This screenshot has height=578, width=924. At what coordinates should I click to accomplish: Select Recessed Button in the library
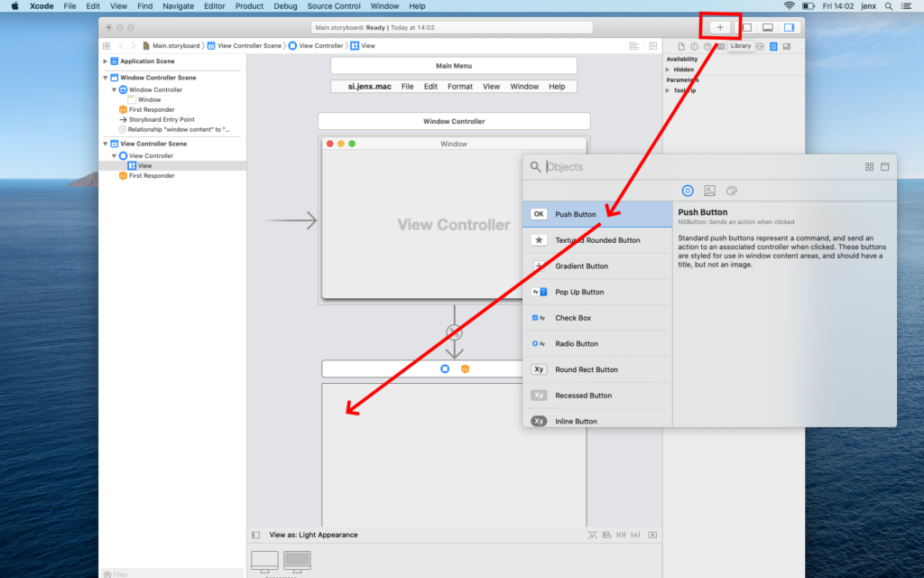[597, 396]
